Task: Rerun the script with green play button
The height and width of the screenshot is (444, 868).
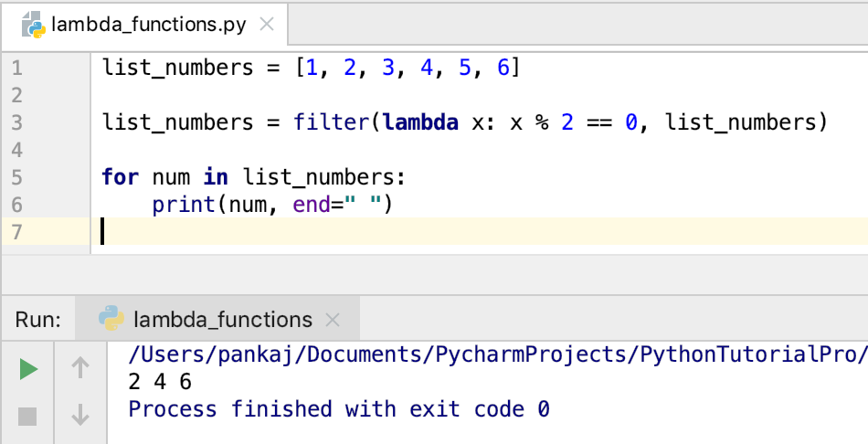Action: [28, 369]
